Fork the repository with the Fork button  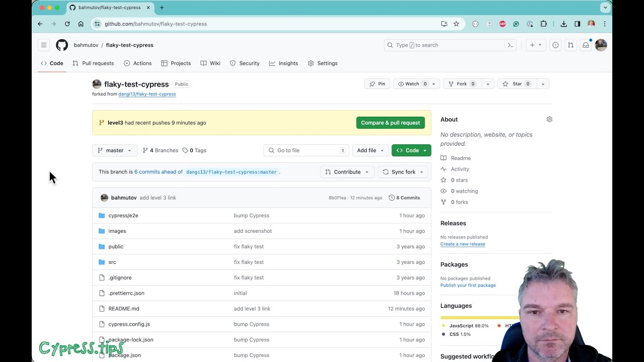(462, 84)
